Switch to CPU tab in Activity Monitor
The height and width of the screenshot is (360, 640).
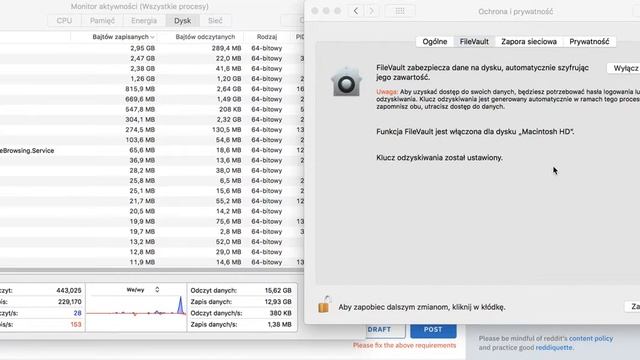point(64,20)
